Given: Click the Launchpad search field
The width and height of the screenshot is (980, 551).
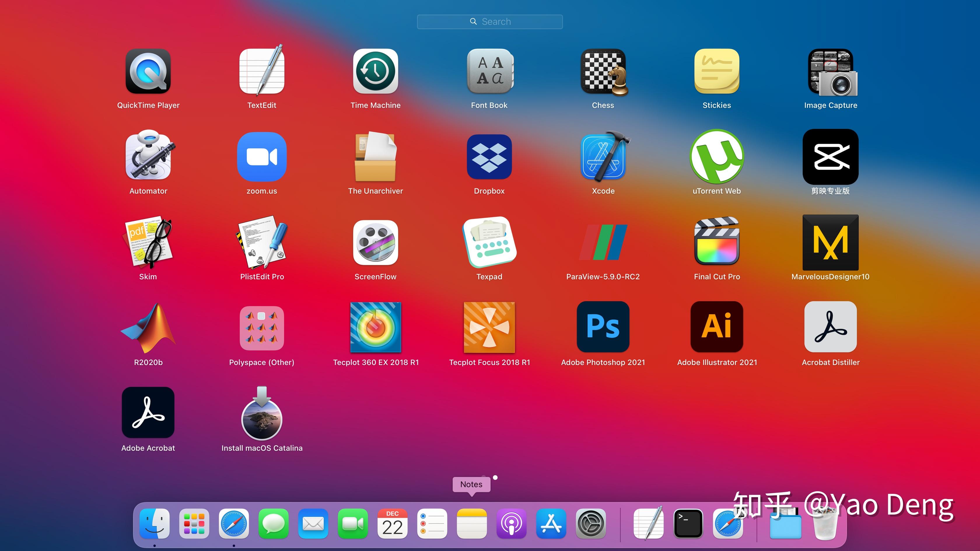Looking at the screenshot, I should pos(490,22).
